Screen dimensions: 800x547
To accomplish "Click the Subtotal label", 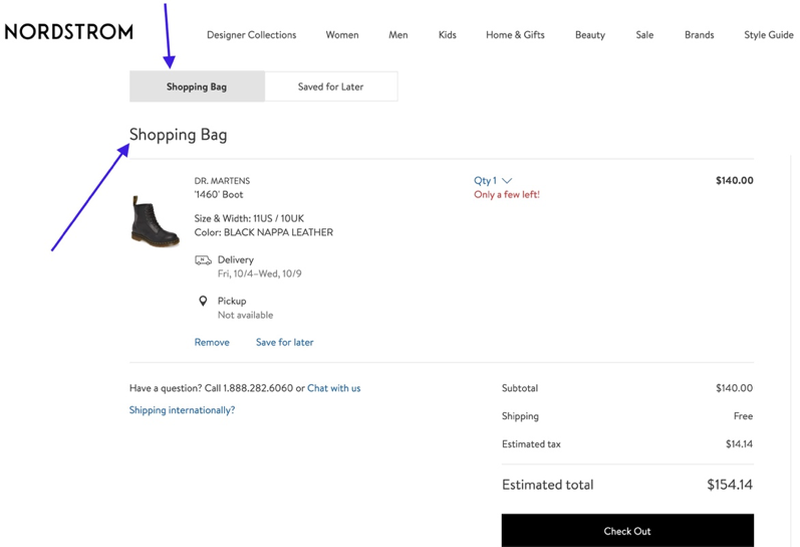I will (520, 388).
